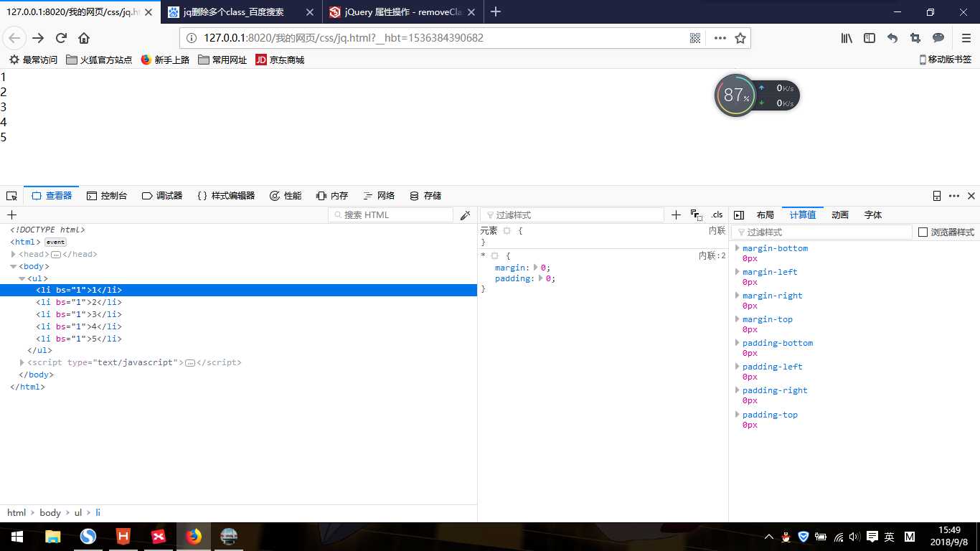Enable the 浏览器样式 checkbox

[923, 232]
